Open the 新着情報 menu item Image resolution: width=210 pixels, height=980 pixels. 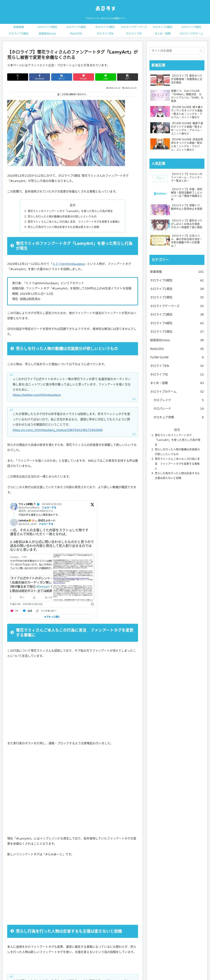coord(19,27)
